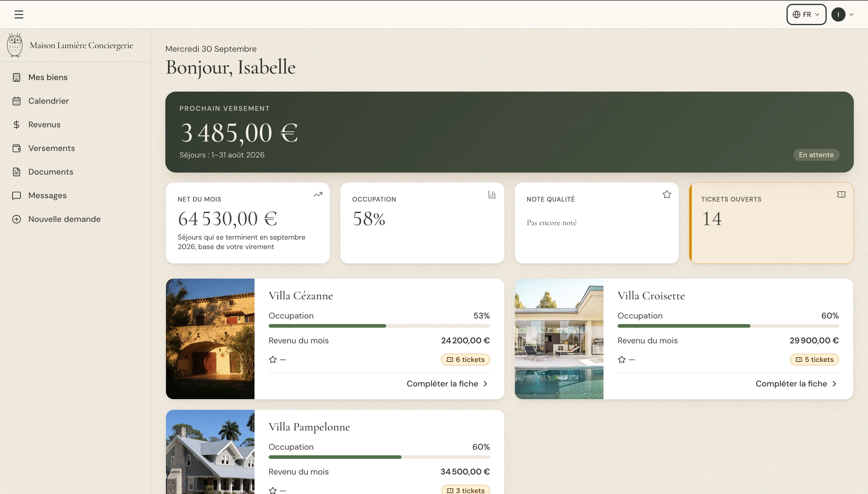
Task: Open Calendrier in the sidebar
Action: coord(75,101)
